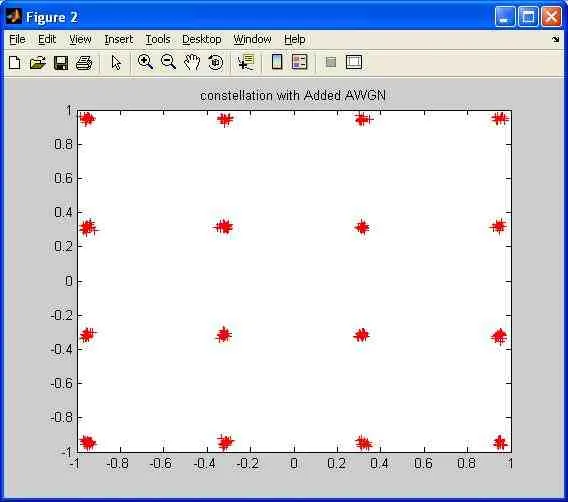Click the Hide Plot Tools icon

(x=331, y=62)
